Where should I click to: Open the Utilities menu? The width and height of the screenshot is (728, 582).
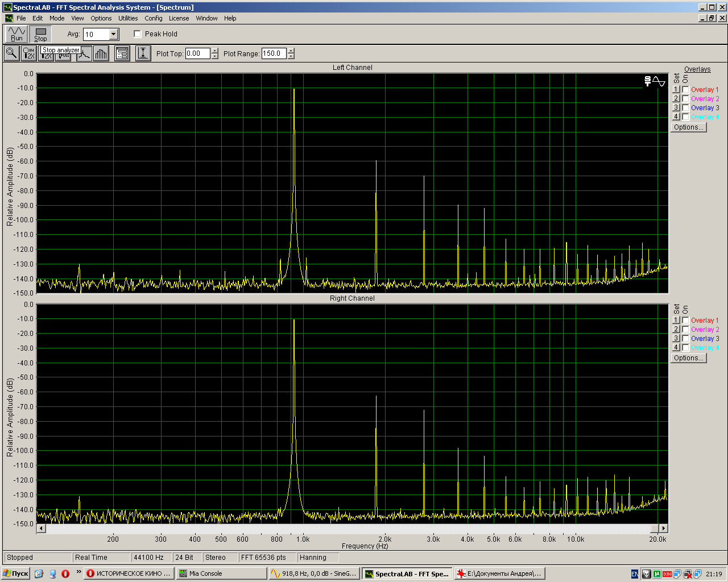(128, 18)
